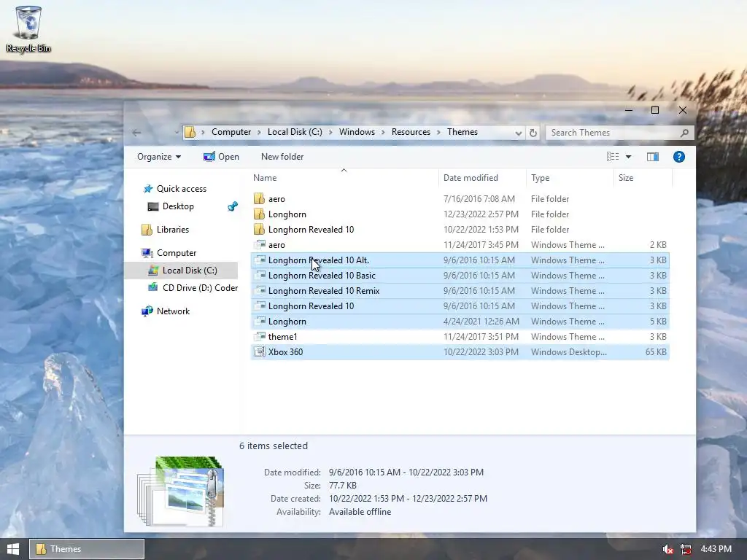Go to Computer in the breadcrumb

coord(231,132)
